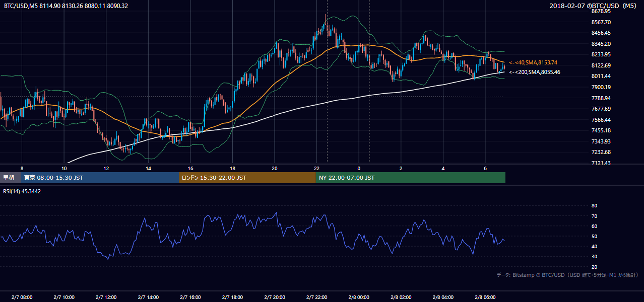Click the BTC/USD,M5 OHLC header text
The width and height of the screenshot is (644, 302).
tap(66, 6)
